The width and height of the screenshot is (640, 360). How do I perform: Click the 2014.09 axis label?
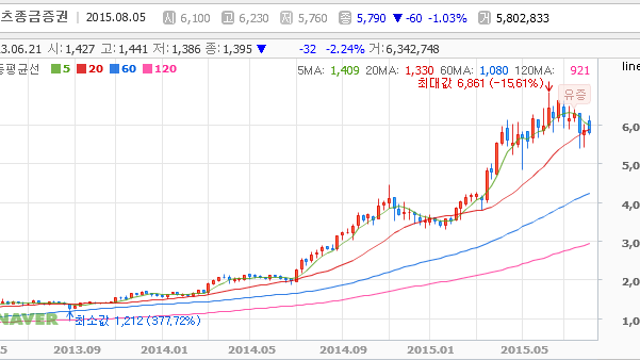343,350
